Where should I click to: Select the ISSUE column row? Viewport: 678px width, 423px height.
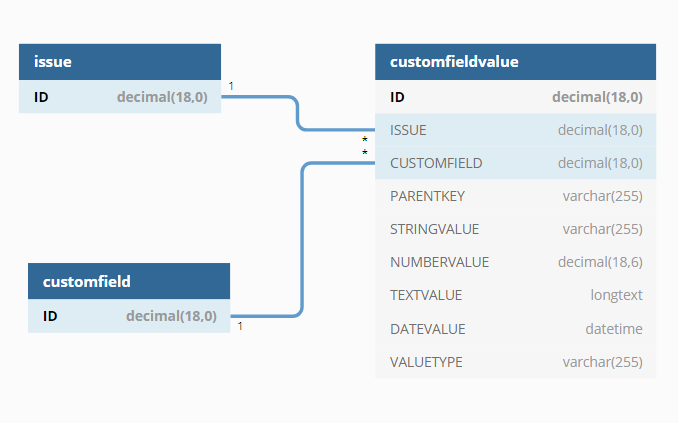pos(515,130)
